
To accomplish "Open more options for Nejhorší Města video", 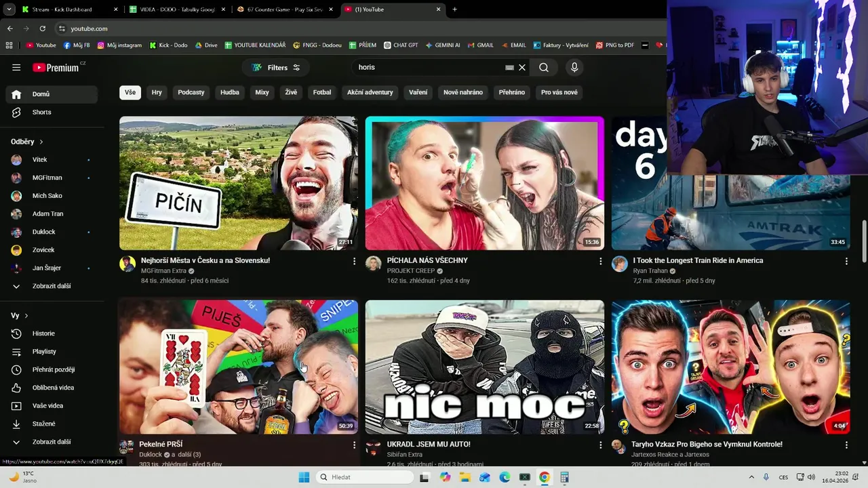I will [354, 261].
